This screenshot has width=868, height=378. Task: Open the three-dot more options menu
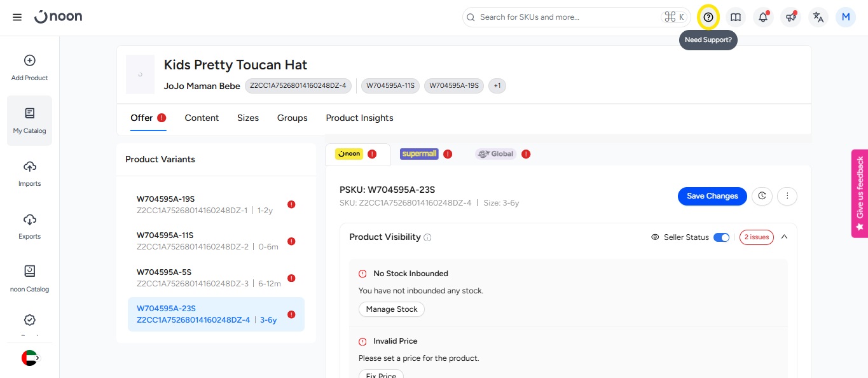pyautogui.click(x=787, y=196)
